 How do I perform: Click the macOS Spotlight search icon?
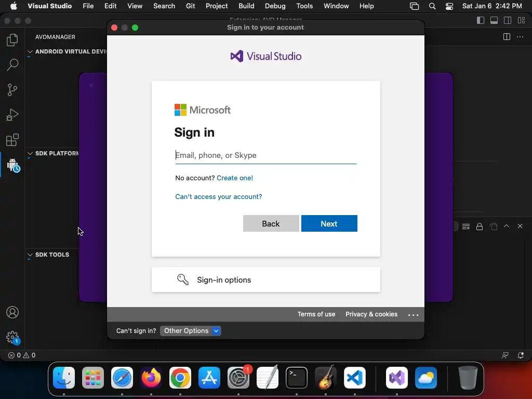(432, 6)
